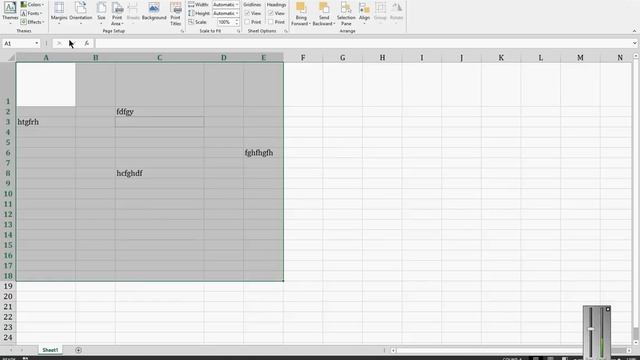Click the formula bar Cancel icon
This screenshot has height=360, width=640.
(59, 43)
